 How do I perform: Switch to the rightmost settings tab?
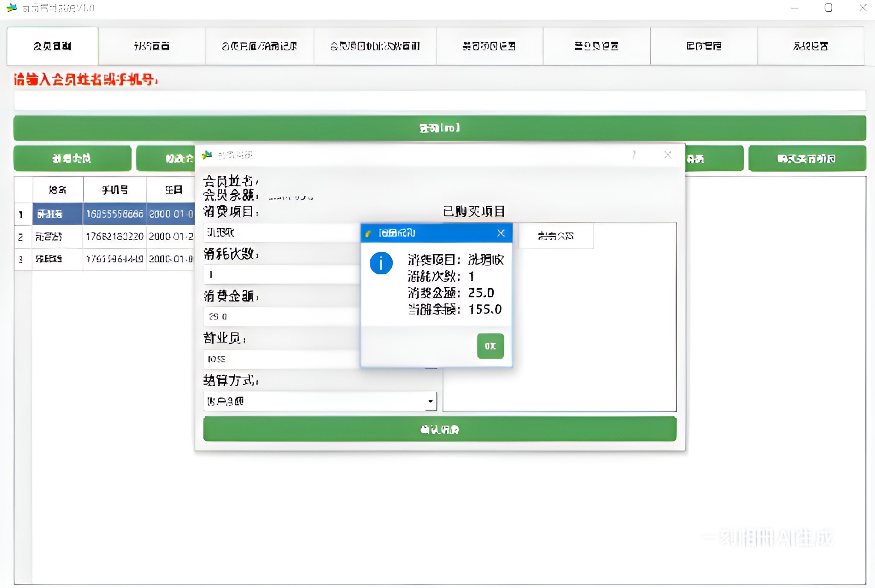point(811,46)
